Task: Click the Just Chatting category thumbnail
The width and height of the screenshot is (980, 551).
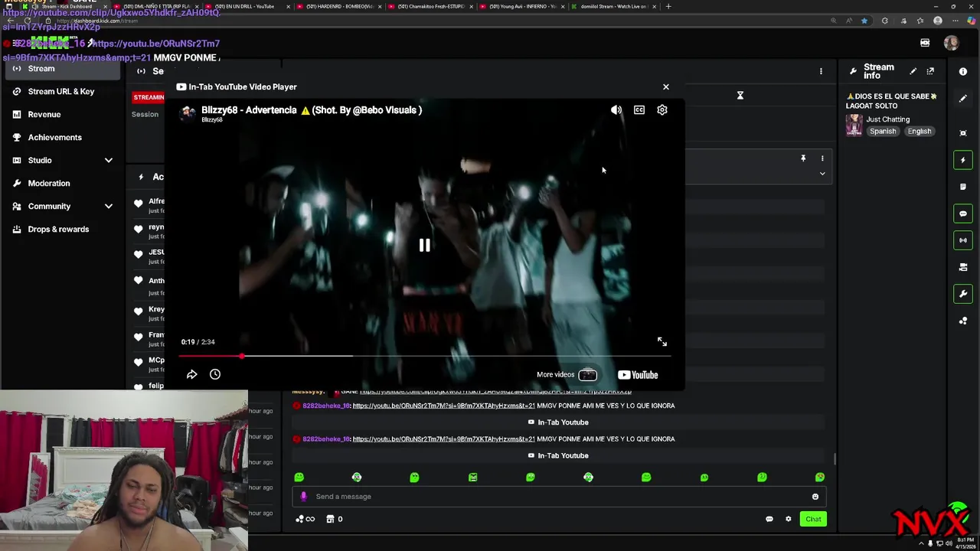Action: tap(854, 126)
